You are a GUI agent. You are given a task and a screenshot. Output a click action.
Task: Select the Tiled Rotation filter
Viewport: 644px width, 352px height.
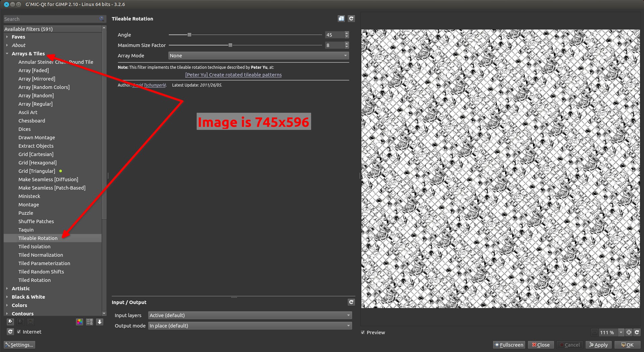coord(35,280)
